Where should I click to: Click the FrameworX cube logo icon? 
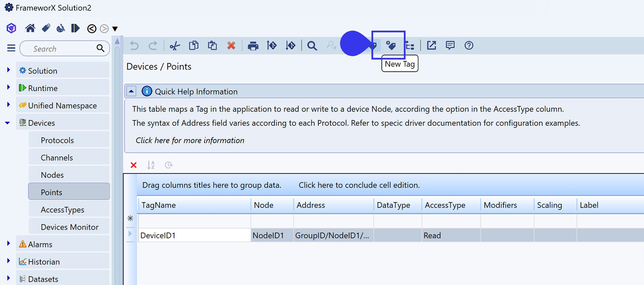pos(11,28)
